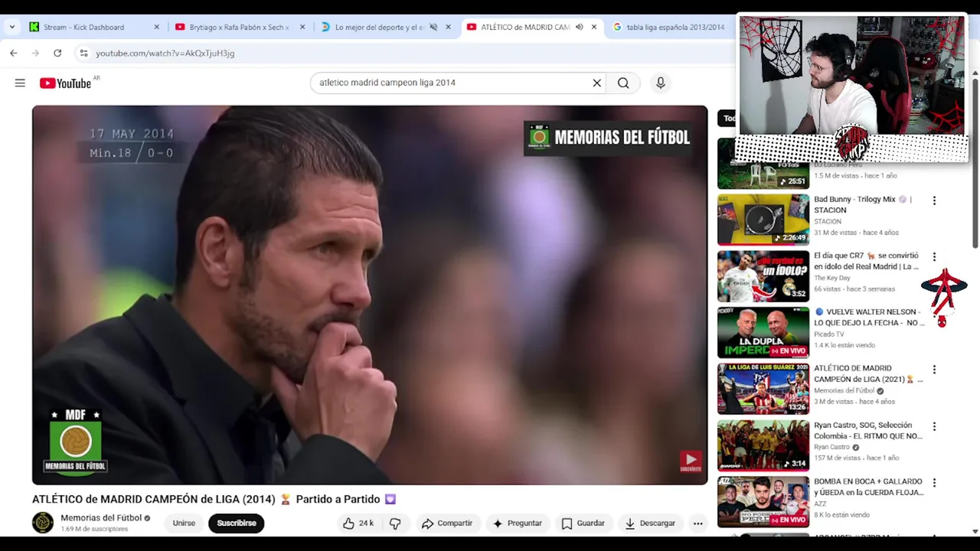Mute the ATLÉTICO de MADRID tab audio icon
Image resolution: width=980 pixels, height=551 pixels.
click(580, 27)
